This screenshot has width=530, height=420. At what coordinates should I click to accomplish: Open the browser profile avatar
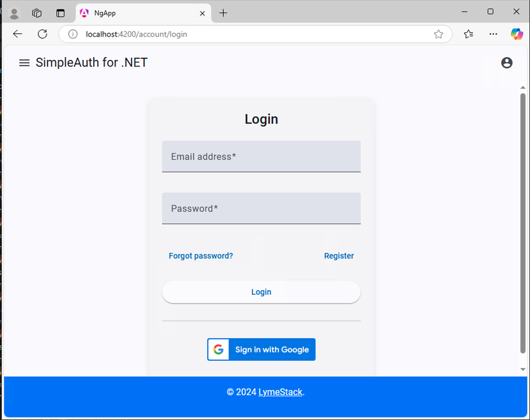coord(14,13)
